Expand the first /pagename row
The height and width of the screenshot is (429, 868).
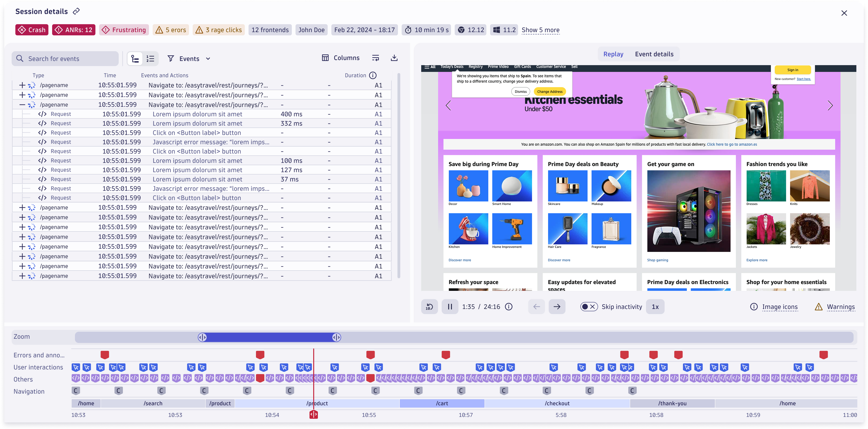click(22, 85)
